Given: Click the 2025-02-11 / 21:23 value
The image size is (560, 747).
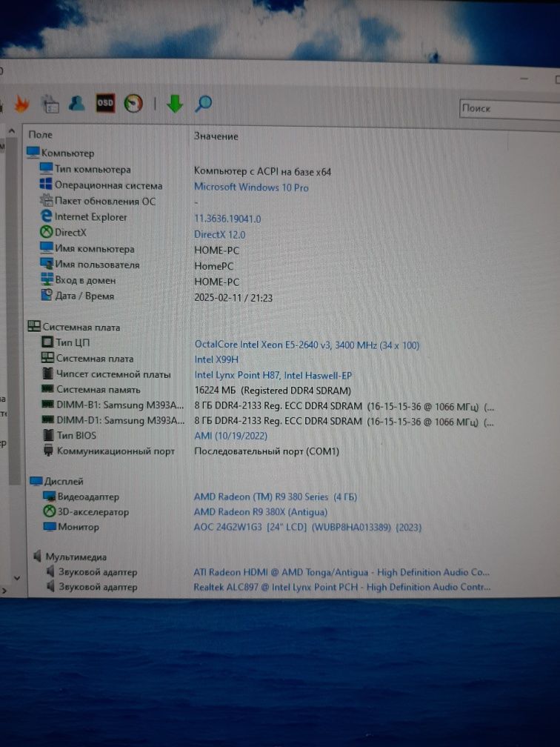Looking at the screenshot, I should 233,298.
